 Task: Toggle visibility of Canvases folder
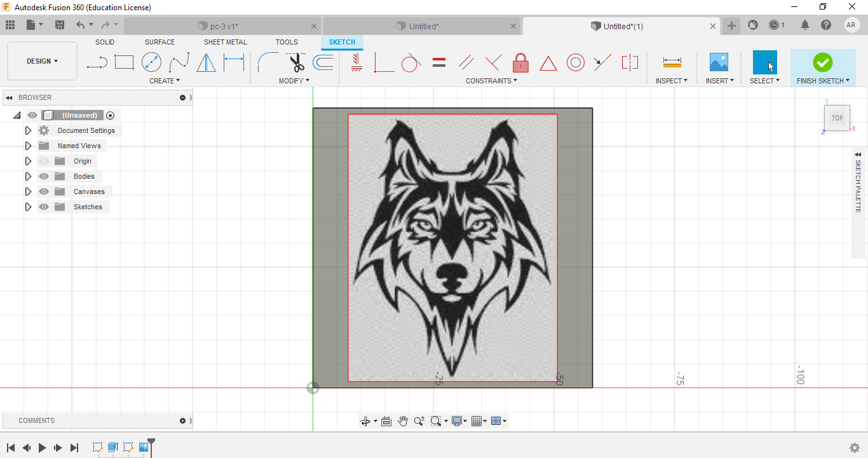[44, 191]
